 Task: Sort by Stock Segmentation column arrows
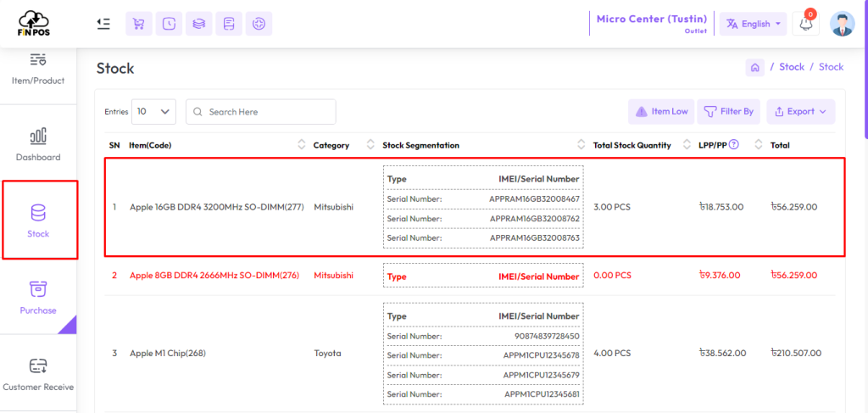(581, 145)
